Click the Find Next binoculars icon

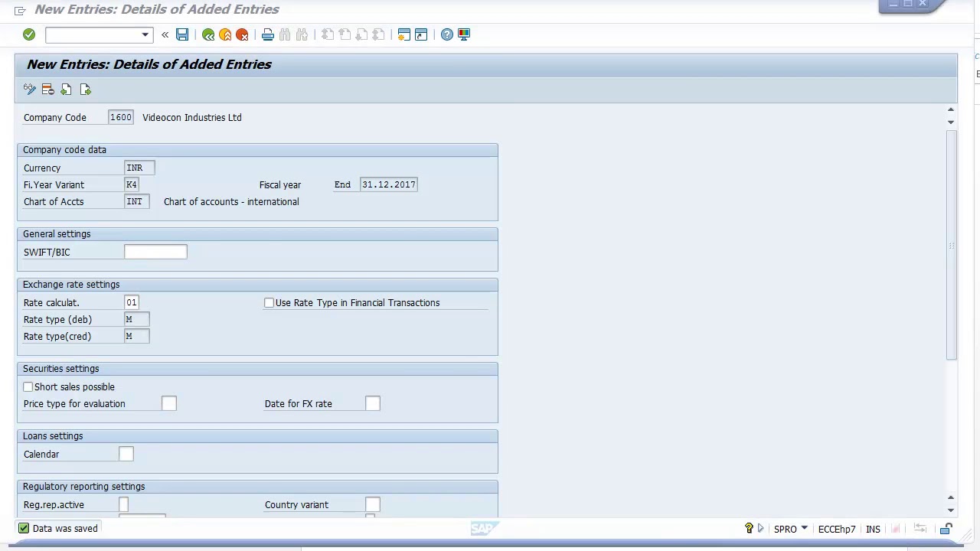point(302,34)
